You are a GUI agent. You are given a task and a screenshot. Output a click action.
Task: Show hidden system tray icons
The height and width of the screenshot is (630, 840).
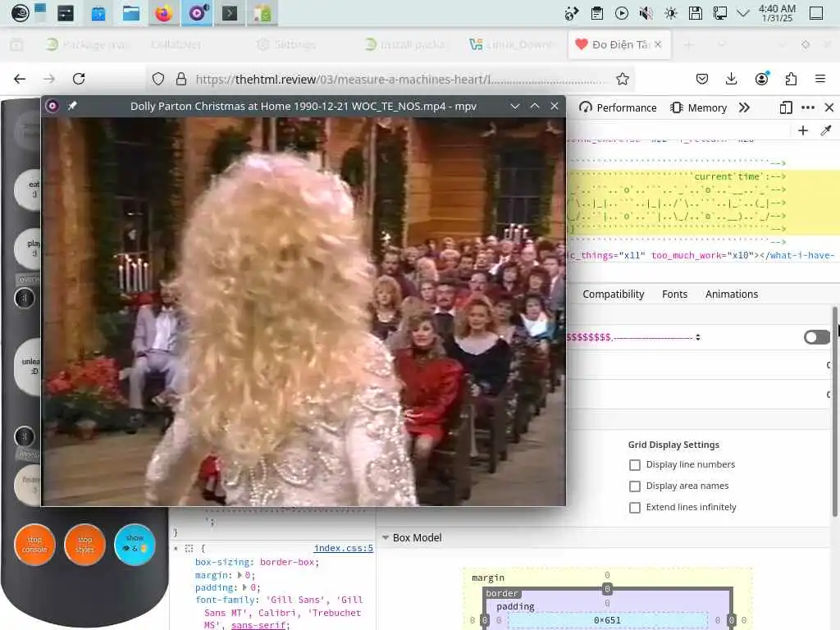tap(743, 13)
